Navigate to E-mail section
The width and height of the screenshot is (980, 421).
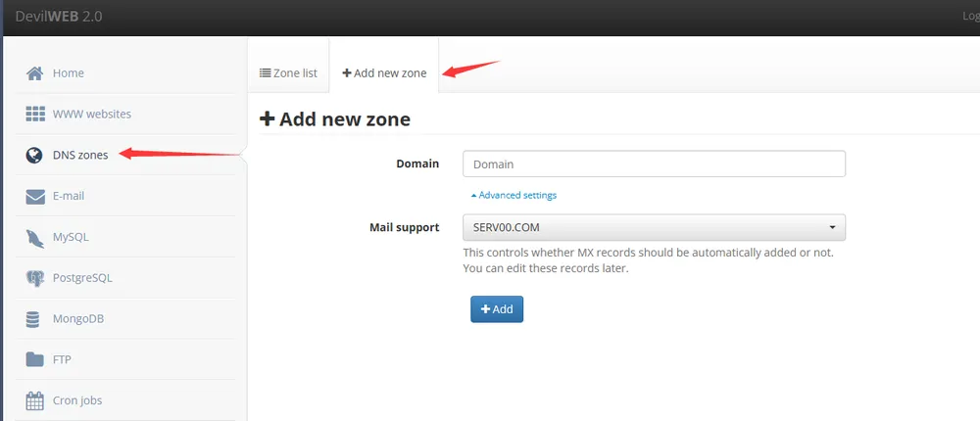pos(69,196)
